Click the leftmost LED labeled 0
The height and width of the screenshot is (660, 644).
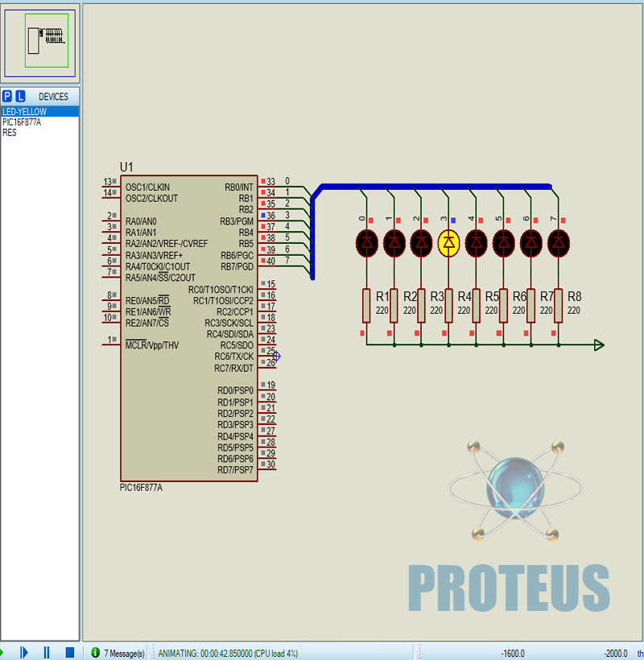click(366, 241)
